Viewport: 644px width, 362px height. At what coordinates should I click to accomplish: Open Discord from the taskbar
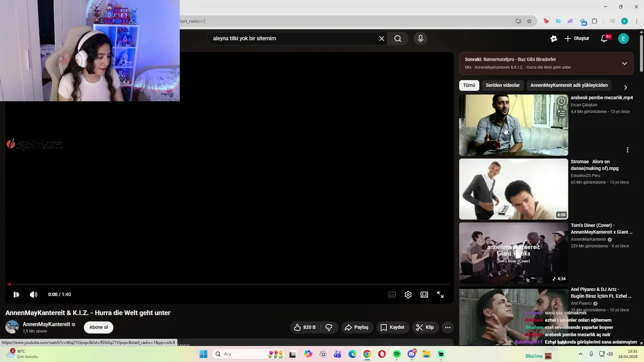pos(412,354)
